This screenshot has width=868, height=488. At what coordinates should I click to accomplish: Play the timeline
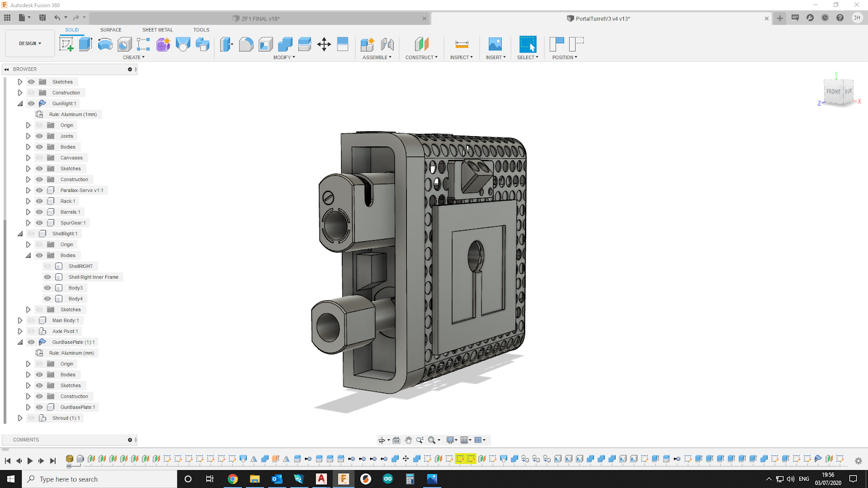pyautogui.click(x=30, y=461)
